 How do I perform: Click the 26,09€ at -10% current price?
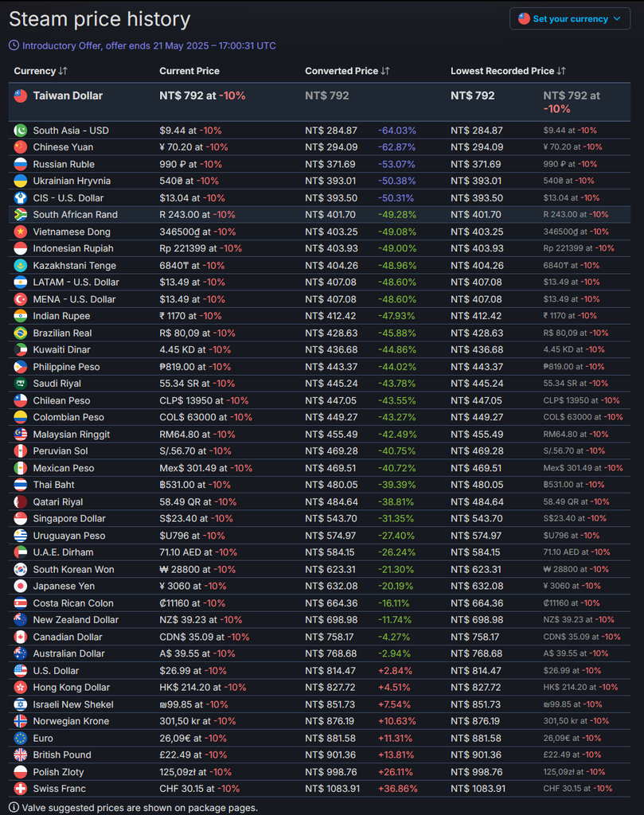tap(193, 738)
